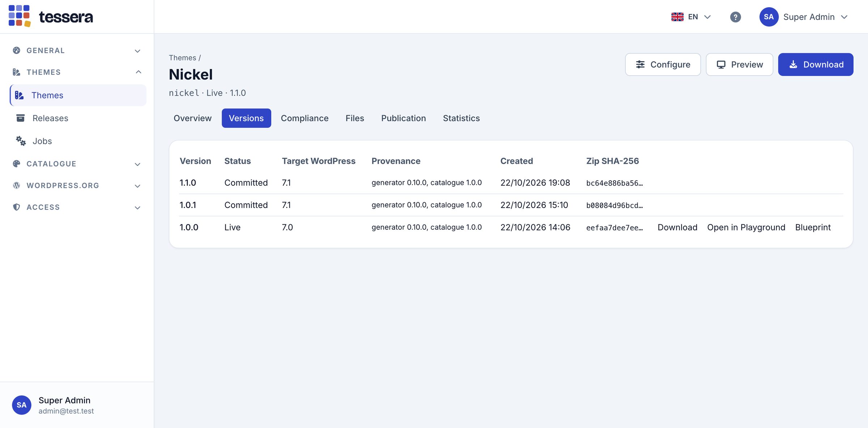Select the Versions tab
Image resolution: width=868 pixels, height=428 pixels.
point(246,118)
